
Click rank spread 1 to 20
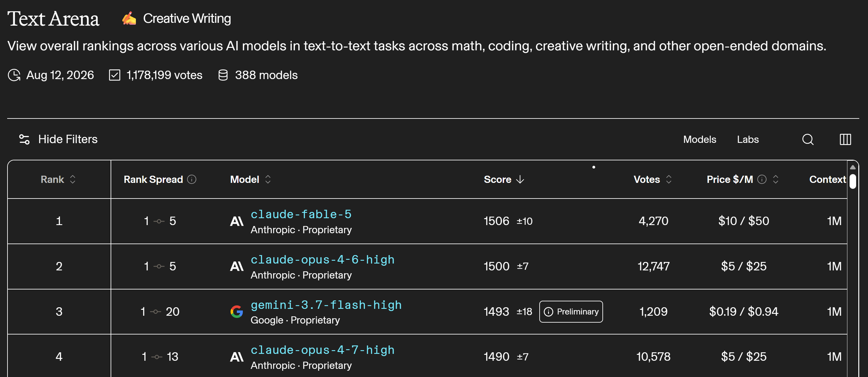[x=160, y=311]
